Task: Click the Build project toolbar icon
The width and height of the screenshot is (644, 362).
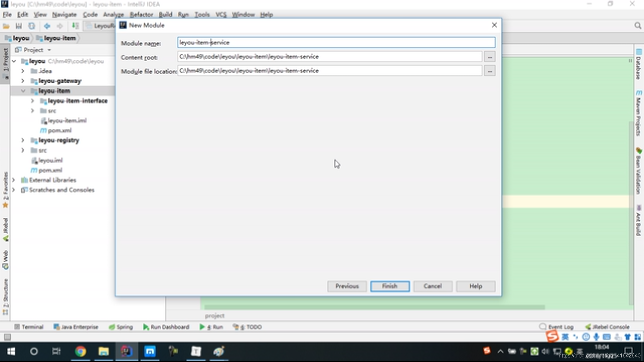Action: pyautogui.click(x=75, y=26)
